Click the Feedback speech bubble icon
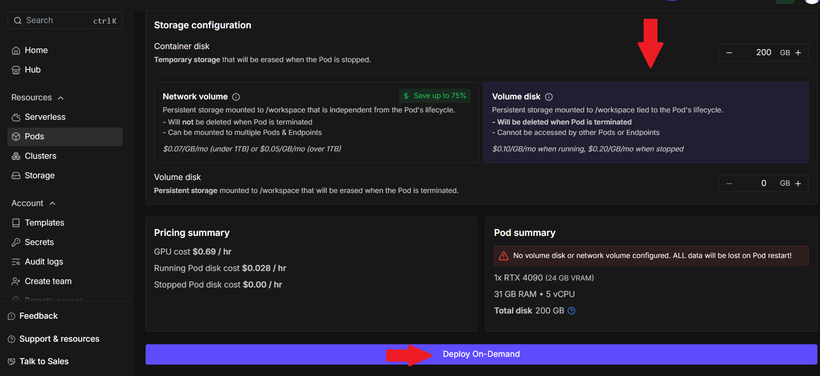This screenshot has width=820, height=376. (12, 316)
